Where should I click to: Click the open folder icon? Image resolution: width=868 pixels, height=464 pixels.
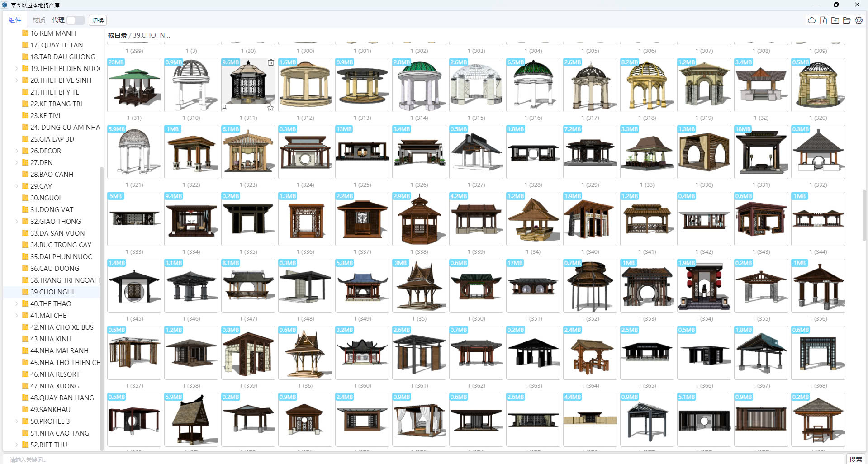[x=847, y=20]
